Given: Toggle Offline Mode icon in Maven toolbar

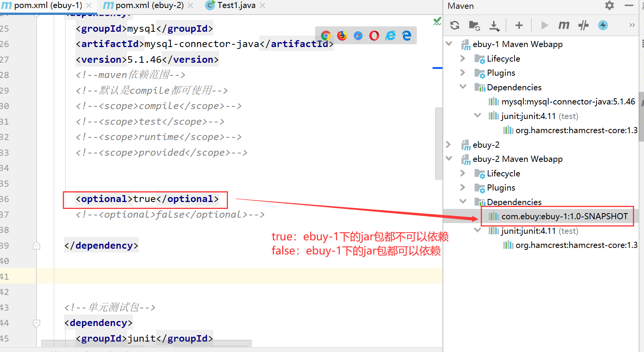Looking at the screenshot, I should 583,25.
